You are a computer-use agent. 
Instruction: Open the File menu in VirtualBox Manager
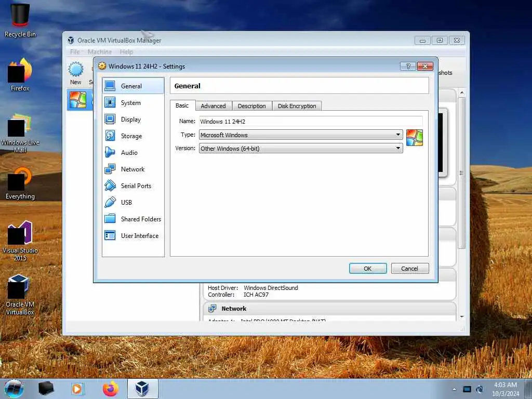coord(75,51)
